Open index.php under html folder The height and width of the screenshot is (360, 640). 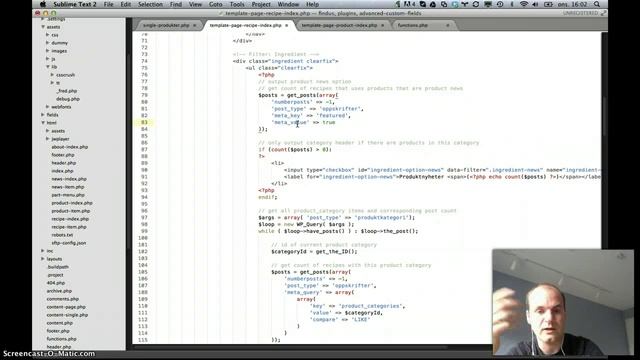click(x=62, y=171)
